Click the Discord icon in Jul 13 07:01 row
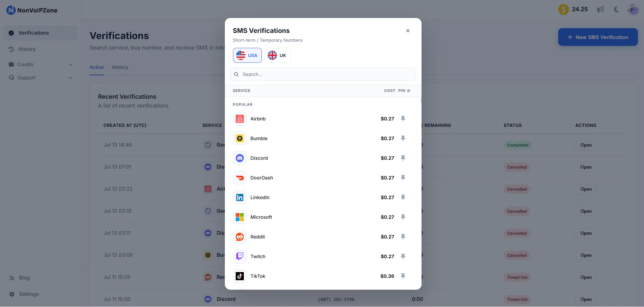Screen dimensions: 644x307 208,167
